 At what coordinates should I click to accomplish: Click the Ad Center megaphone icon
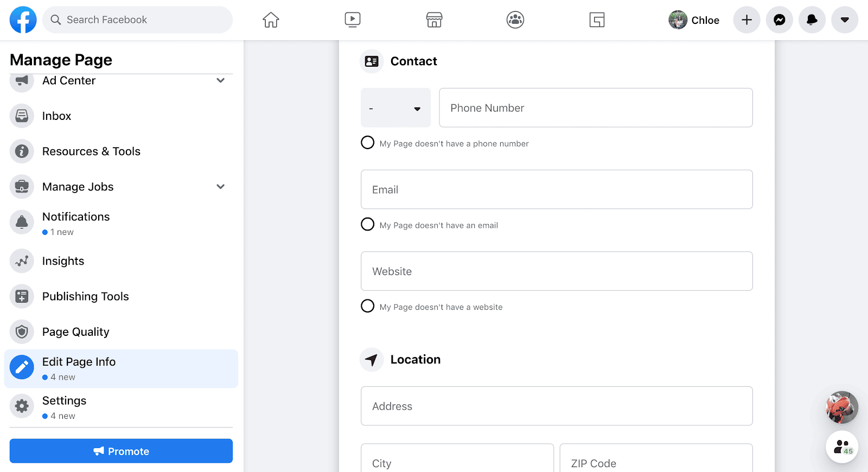pos(22,80)
